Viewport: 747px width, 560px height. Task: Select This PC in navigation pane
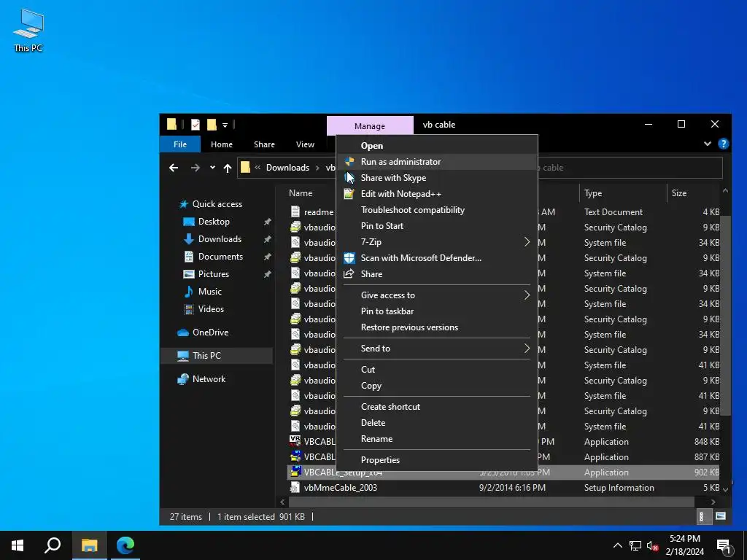click(217, 356)
